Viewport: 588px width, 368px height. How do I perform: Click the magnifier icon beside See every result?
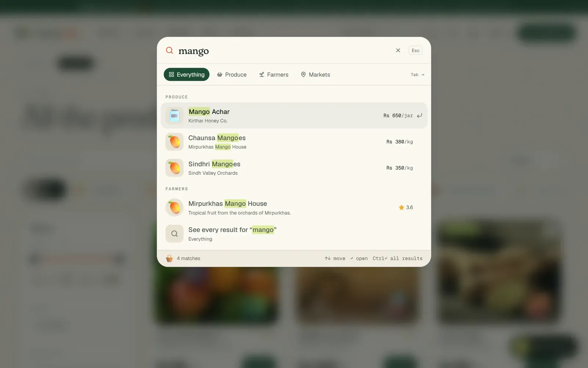click(175, 234)
